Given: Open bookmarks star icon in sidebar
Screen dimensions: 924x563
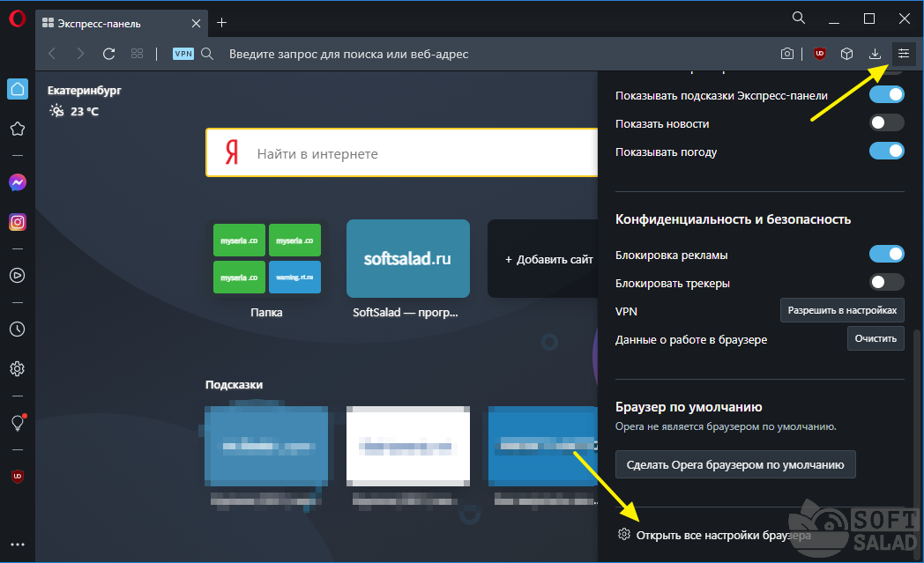Looking at the screenshot, I should pyautogui.click(x=17, y=130).
